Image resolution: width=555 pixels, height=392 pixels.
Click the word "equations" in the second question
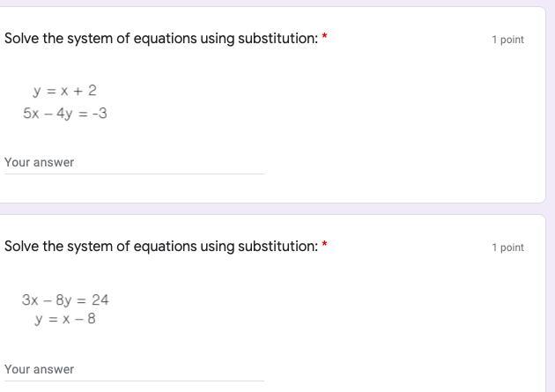(164, 247)
